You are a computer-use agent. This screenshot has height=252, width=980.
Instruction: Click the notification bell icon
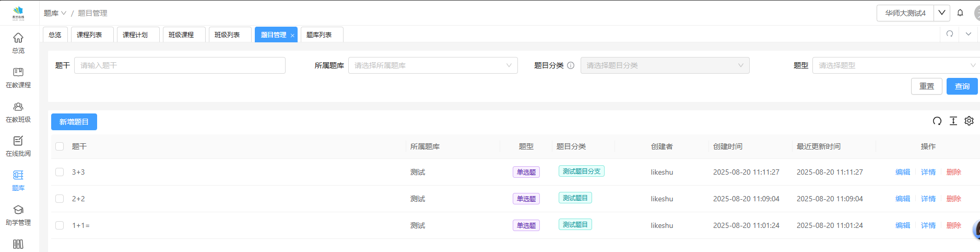click(x=960, y=13)
